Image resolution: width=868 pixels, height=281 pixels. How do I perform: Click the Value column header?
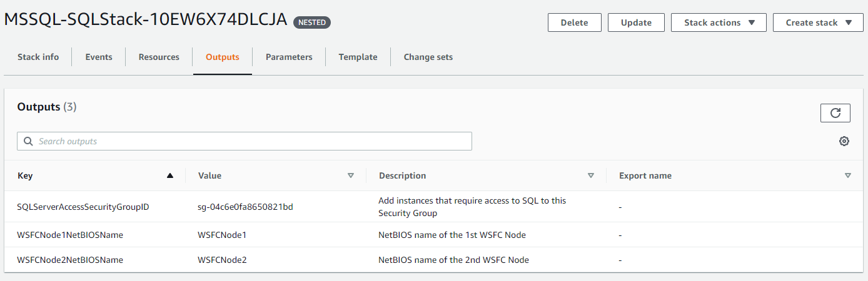[209, 175]
